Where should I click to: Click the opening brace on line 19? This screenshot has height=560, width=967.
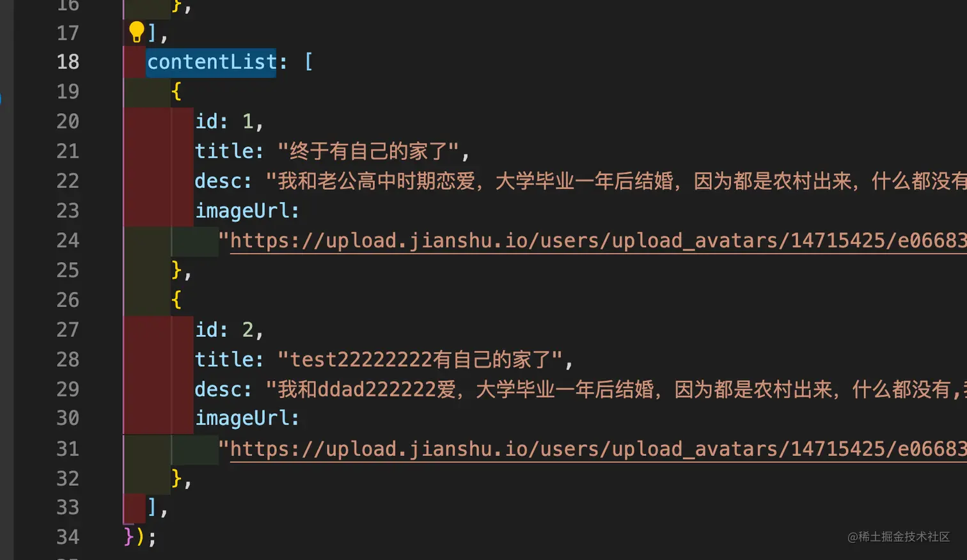[177, 91]
